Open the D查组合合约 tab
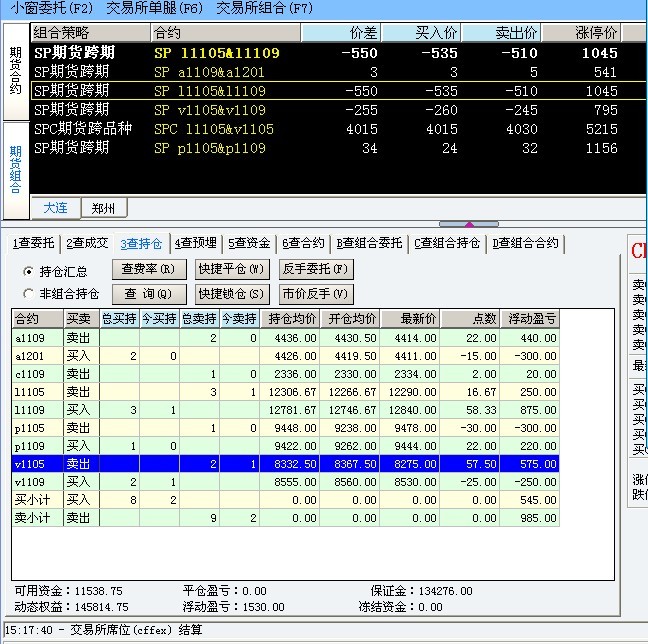This screenshot has width=648, height=644. (525, 243)
